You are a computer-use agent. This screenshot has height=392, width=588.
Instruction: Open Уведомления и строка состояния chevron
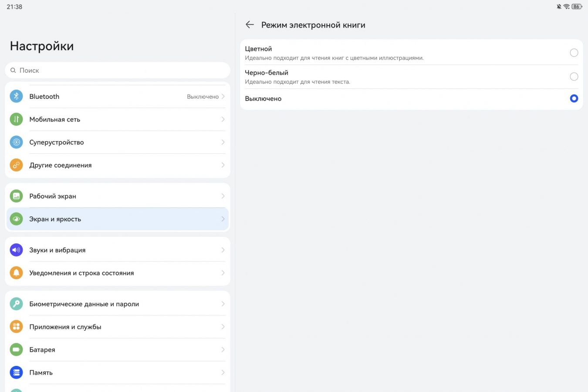click(x=223, y=273)
